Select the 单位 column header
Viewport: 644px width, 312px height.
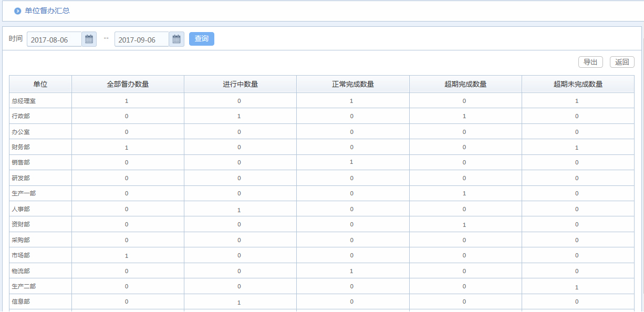tap(40, 84)
